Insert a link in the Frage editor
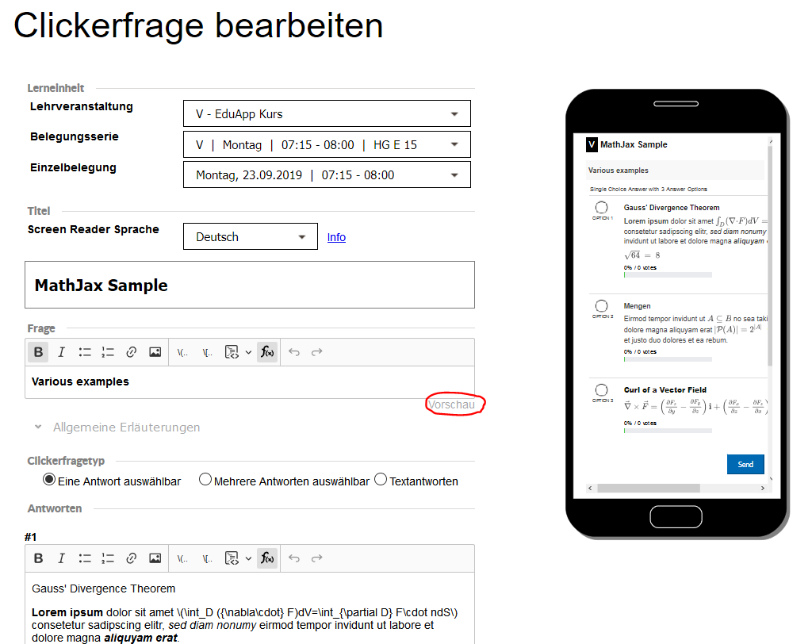This screenshot has height=644, width=812. (131, 352)
